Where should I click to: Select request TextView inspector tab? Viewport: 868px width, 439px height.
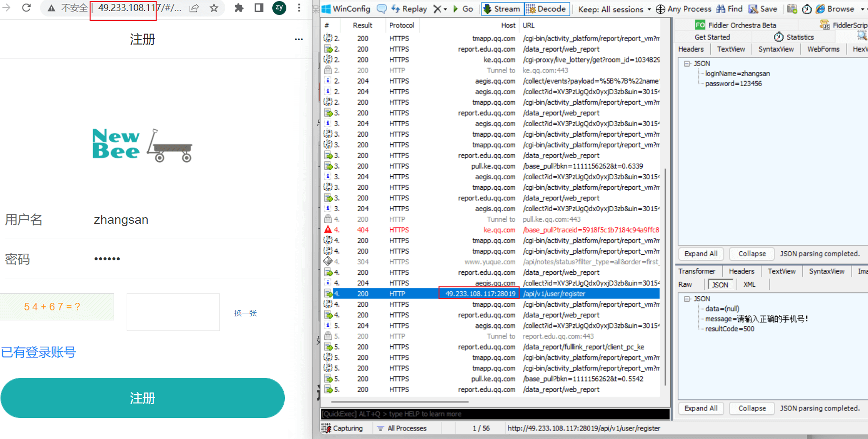(x=731, y=49)
